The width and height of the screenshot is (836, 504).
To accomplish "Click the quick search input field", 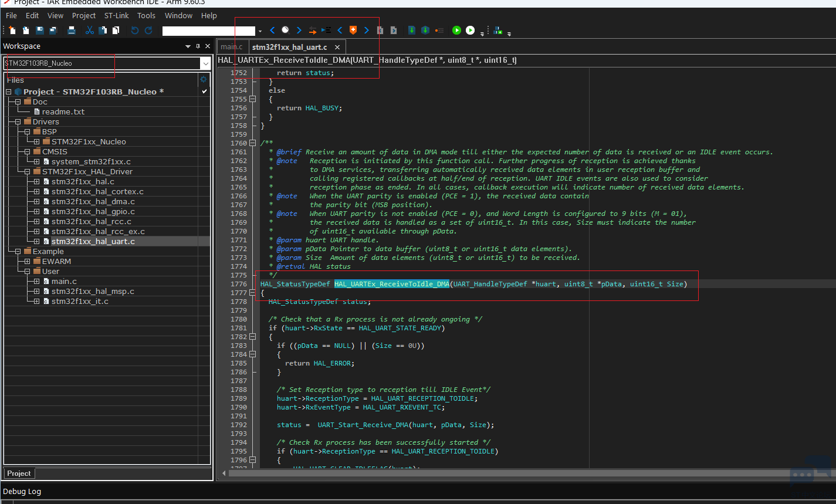I will click(209, 31).
